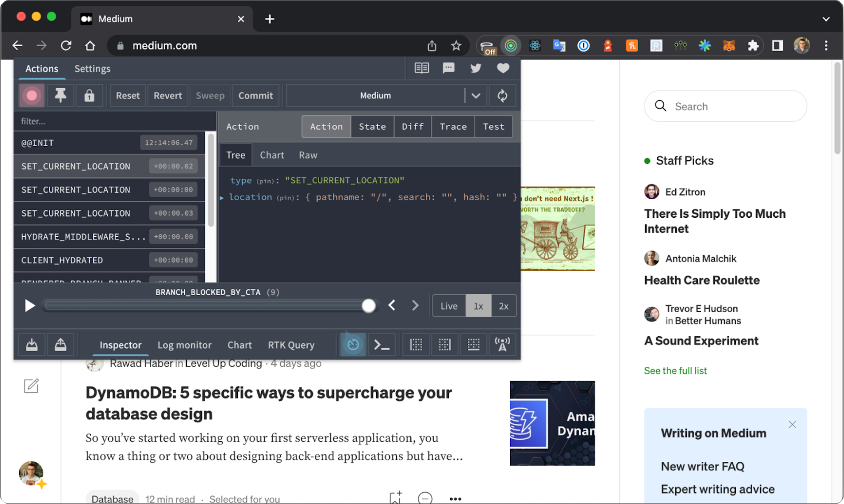Click the export state icon
Viewport: 844px width, 504px height.
click(61, 344)
